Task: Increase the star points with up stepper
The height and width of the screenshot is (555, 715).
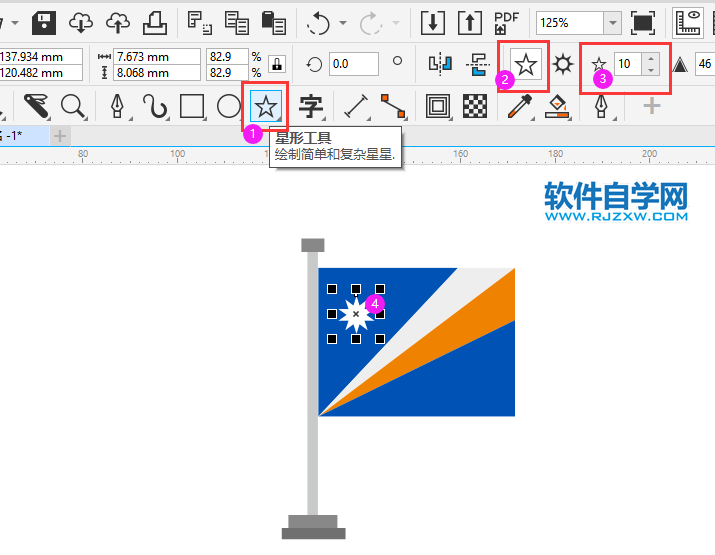Action: (x=651, y=58)
